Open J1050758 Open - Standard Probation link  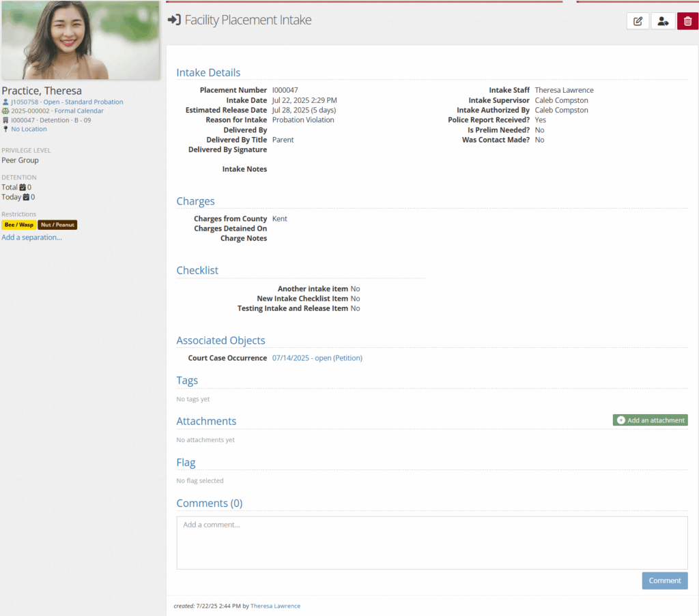tap(67, 102)
